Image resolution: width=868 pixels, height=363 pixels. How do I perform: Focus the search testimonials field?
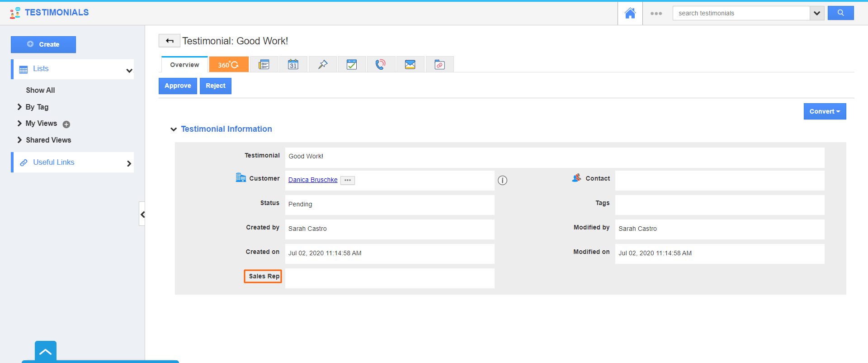[x=741, y=13]
